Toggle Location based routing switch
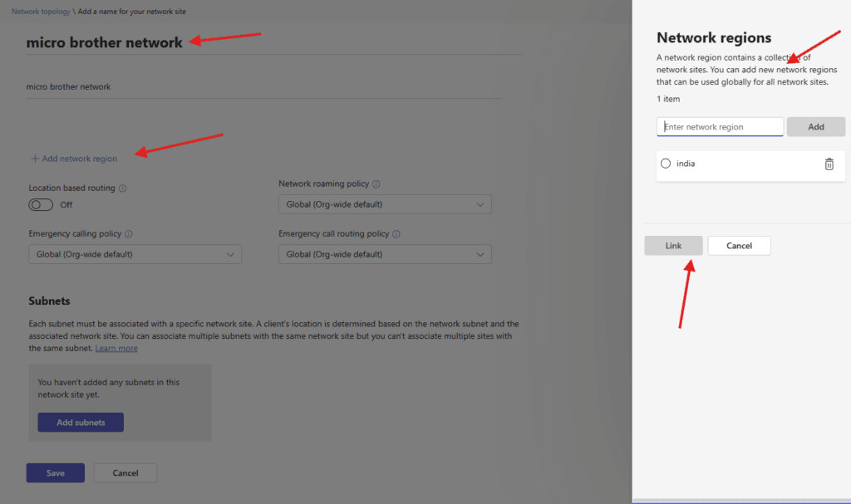The height and width of the screenshot is (504, 851). point(41,204)
